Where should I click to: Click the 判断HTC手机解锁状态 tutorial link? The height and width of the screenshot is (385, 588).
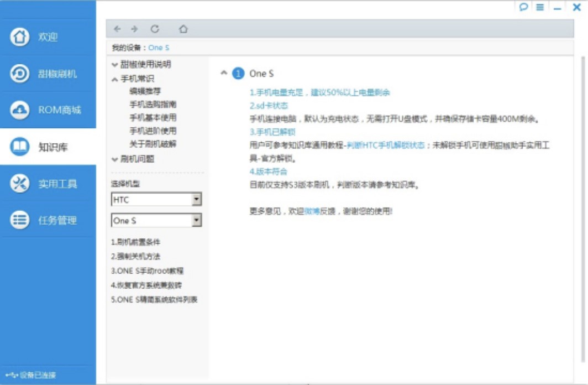click(386, 145)
